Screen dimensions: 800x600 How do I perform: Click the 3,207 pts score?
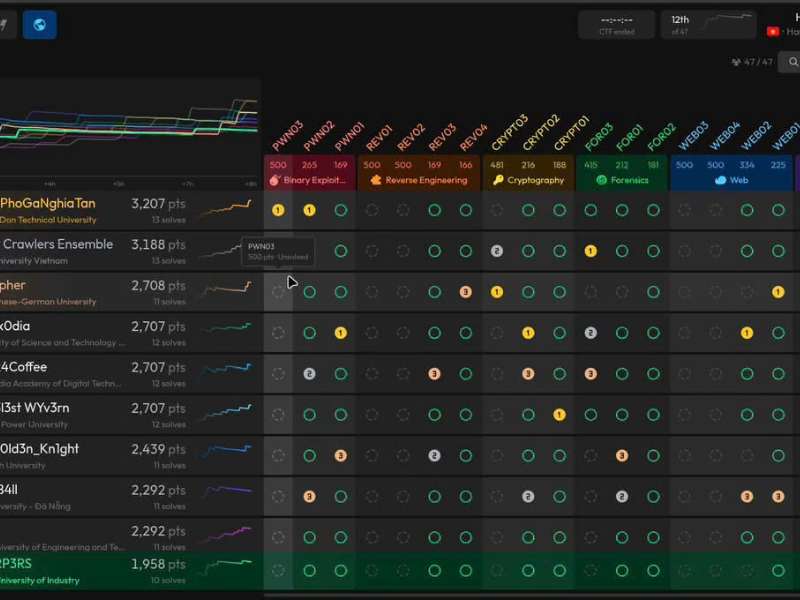click(x=158, y=204)
